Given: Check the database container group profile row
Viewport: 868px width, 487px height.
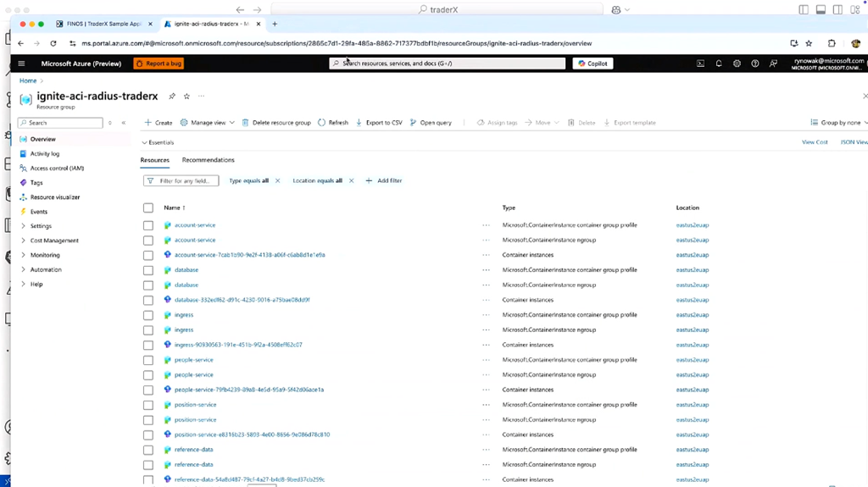Looking at the screenshot, I should (148, 271).
